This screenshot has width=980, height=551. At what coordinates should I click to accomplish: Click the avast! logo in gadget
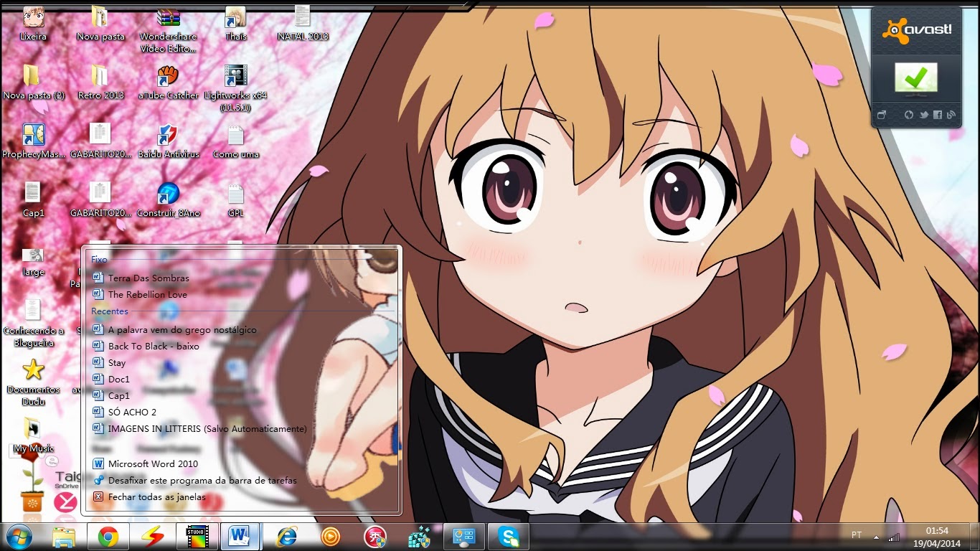[916, 29]
